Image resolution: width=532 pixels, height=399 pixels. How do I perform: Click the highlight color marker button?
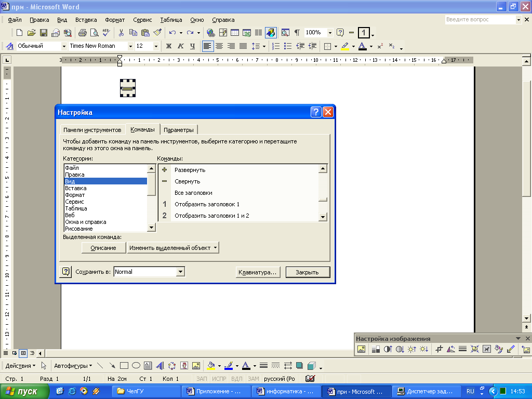pyautogui.click(x=345, y=46)
